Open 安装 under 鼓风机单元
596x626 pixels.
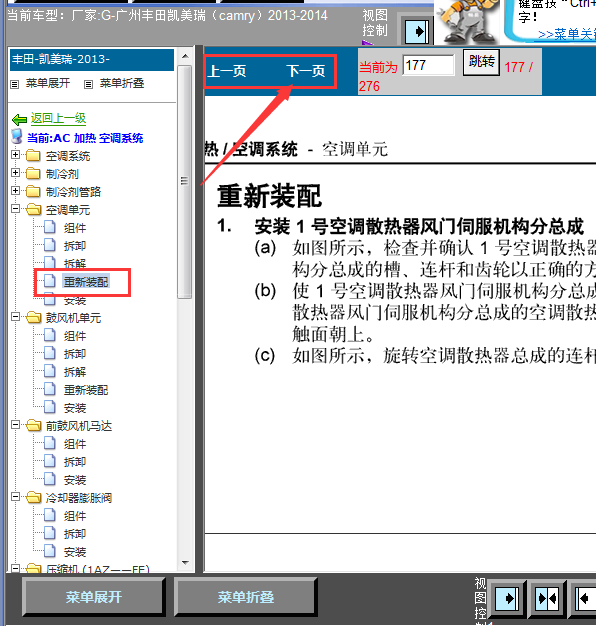75,408
